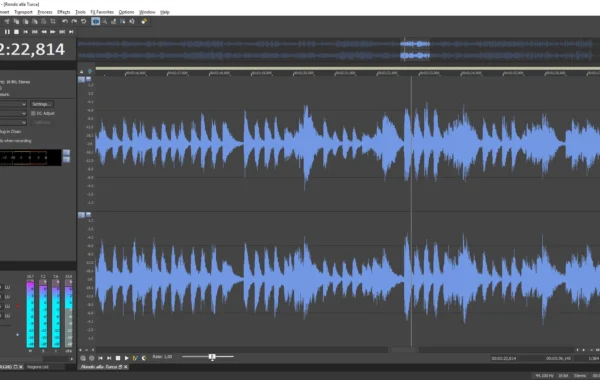Click the second button of the lower channel header
Image resolution: width=600 pixels, height=380 pixels.
pos(88,215)
